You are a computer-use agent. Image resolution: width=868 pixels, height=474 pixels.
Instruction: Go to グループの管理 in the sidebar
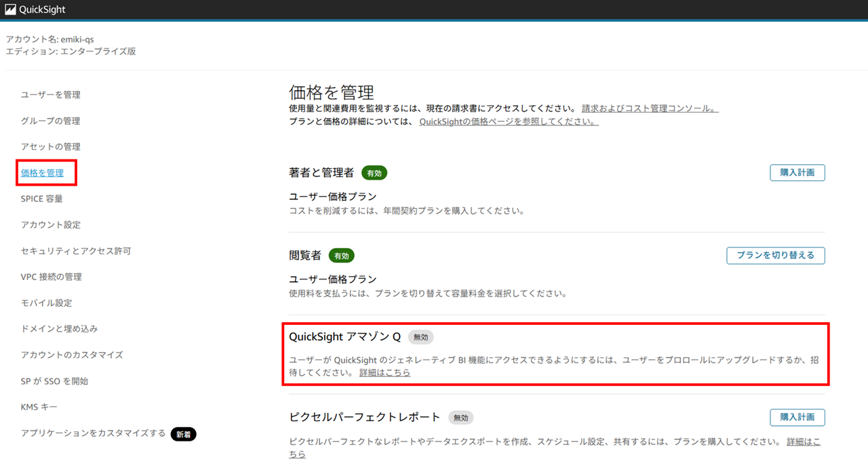51,121
